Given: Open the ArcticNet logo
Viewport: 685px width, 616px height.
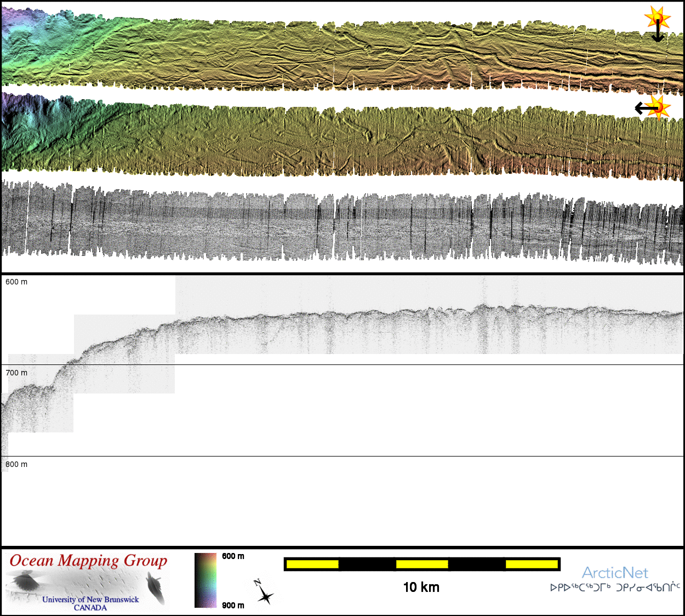Looking at the screenshot, I should [x=615, y=573].
